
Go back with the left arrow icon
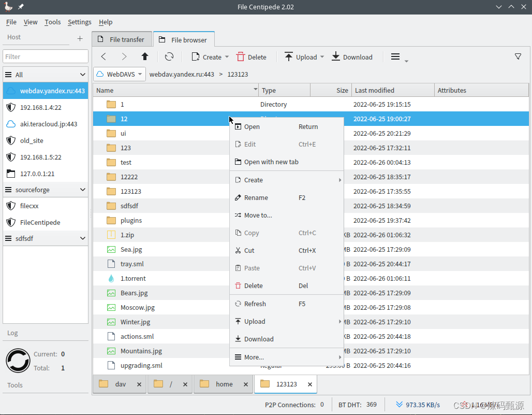point(104,56)
